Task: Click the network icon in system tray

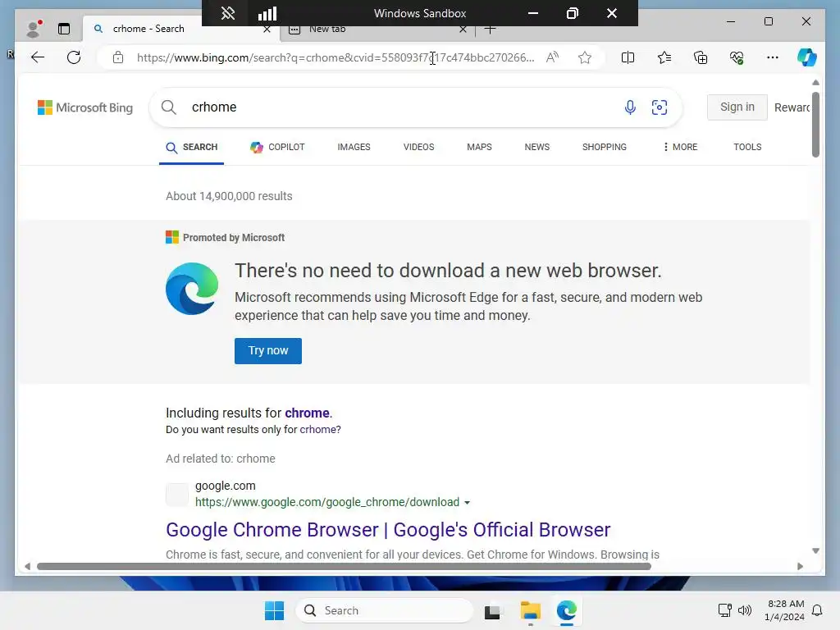Action: point(725,610)
